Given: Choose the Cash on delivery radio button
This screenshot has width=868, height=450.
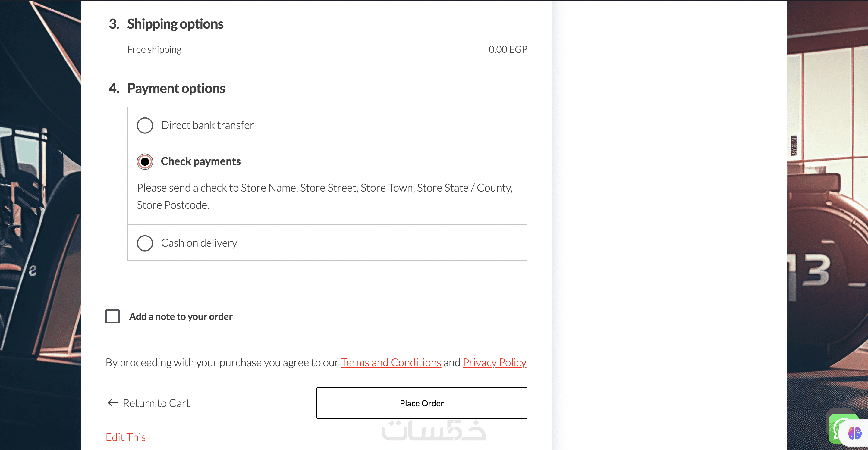Looking at the screenshot, I should coord(145,243).
